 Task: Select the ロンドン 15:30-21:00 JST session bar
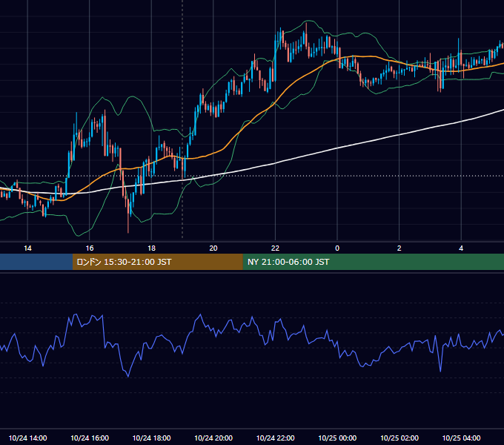[x=157, y=262]
